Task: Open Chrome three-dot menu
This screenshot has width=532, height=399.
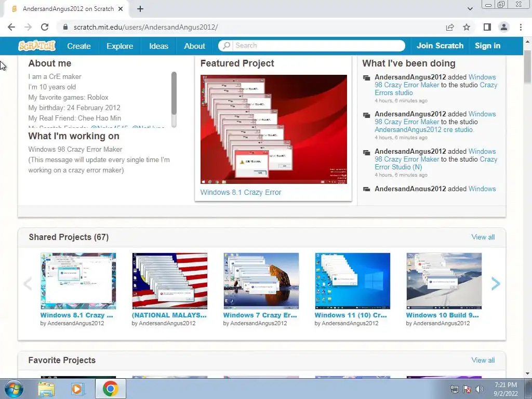Action: (x=521, y=27)
